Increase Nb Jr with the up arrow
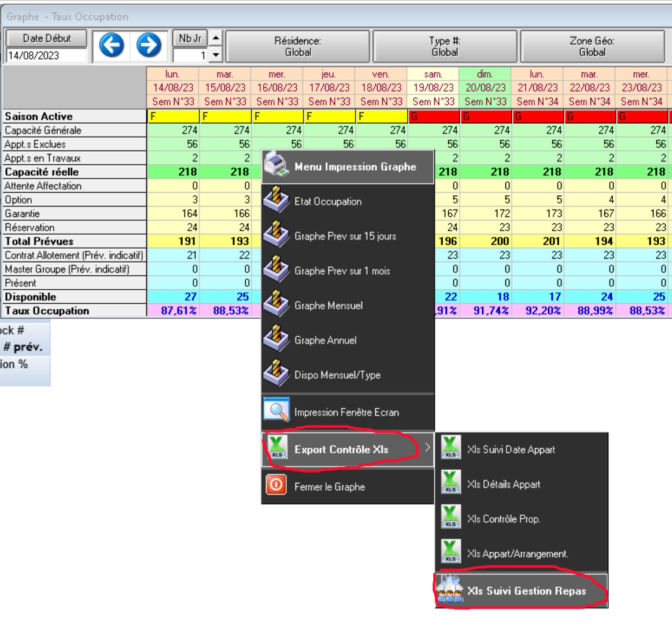Viewport: 672px width, 631px height. [215, 39]
